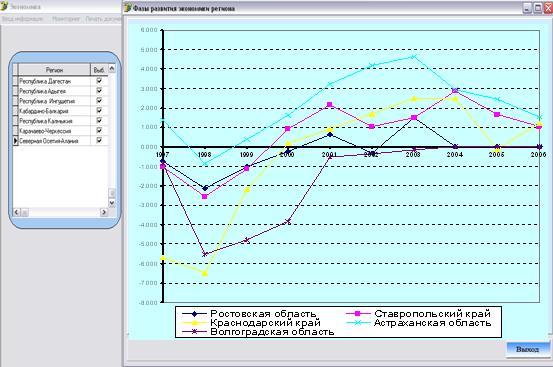Open the Печать документов menu
This screenshot has height=367, width=553.
[x=103, y=19]
